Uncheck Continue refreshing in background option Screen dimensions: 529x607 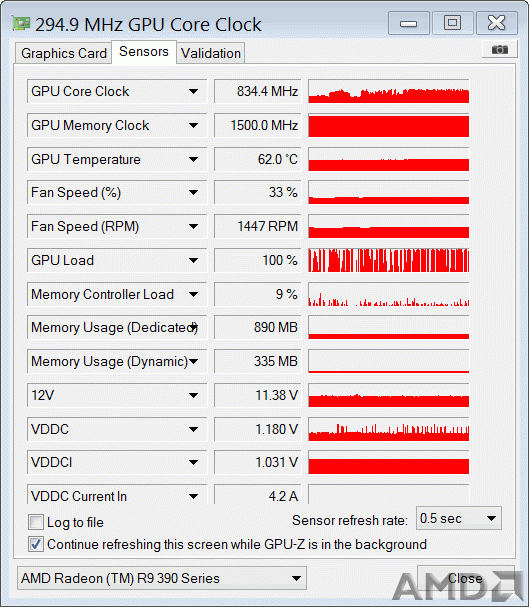tap(36, 544)
